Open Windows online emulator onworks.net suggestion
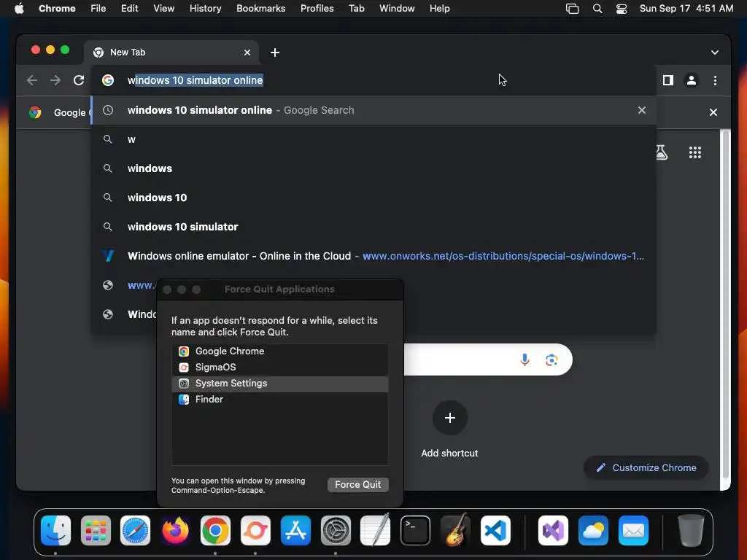This screenshot has width=747, height=560. pyautogui.click(x=373, y=256)
